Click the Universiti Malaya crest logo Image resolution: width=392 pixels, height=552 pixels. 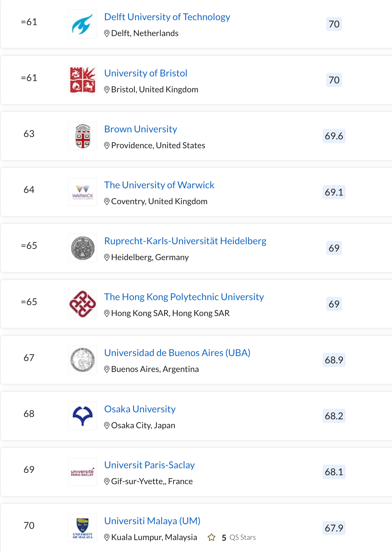(82, 528)
